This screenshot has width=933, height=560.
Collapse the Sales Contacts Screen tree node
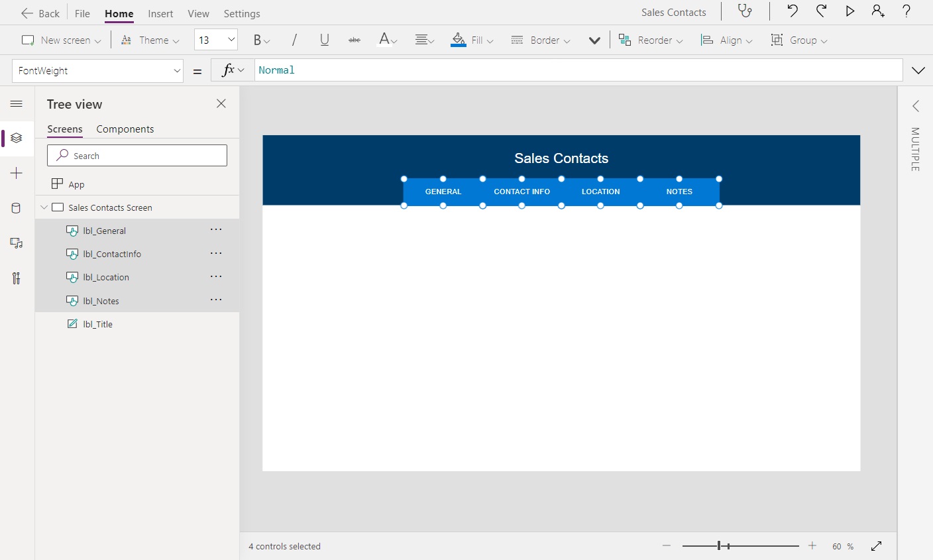(44, 207)
